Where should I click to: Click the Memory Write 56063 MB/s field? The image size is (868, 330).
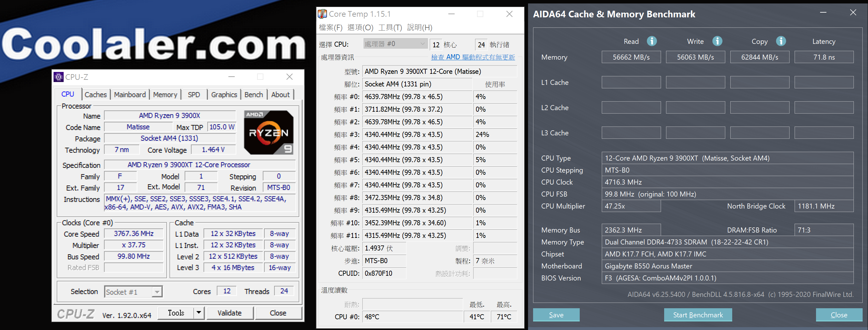(x=695, y=57)
